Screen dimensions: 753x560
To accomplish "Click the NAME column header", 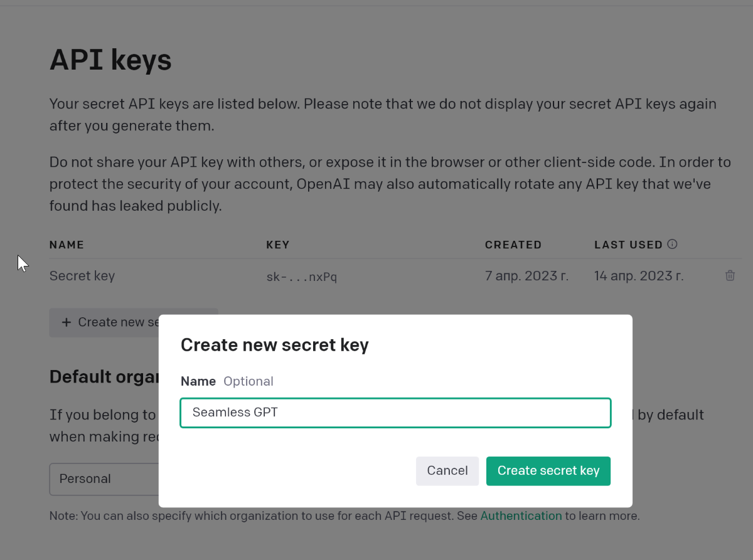I will click(67, 245).
